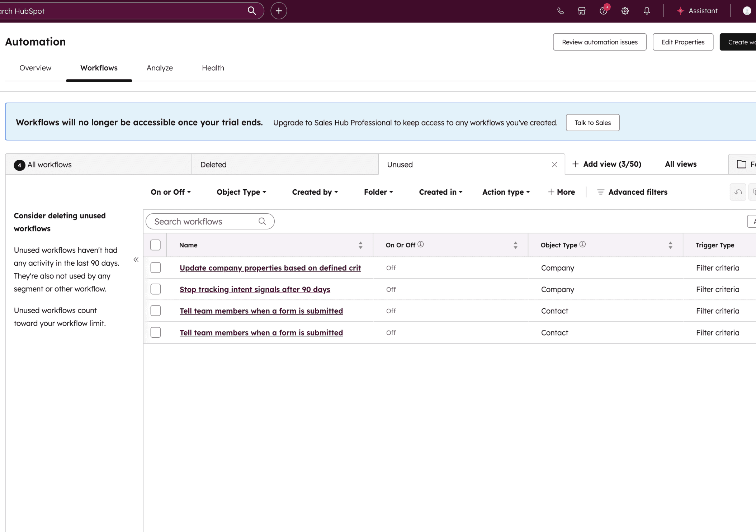Select Stop tracking intent signals checkbox

click(x=156, y=289)
